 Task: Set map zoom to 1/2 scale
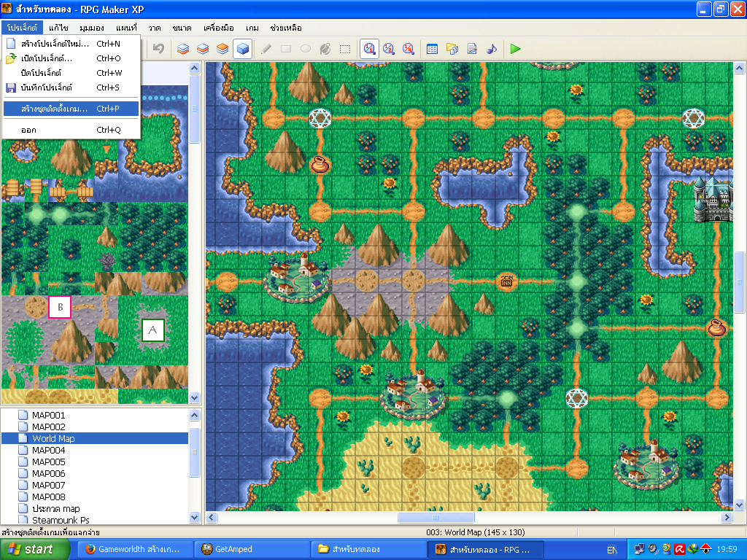point(389,49)
